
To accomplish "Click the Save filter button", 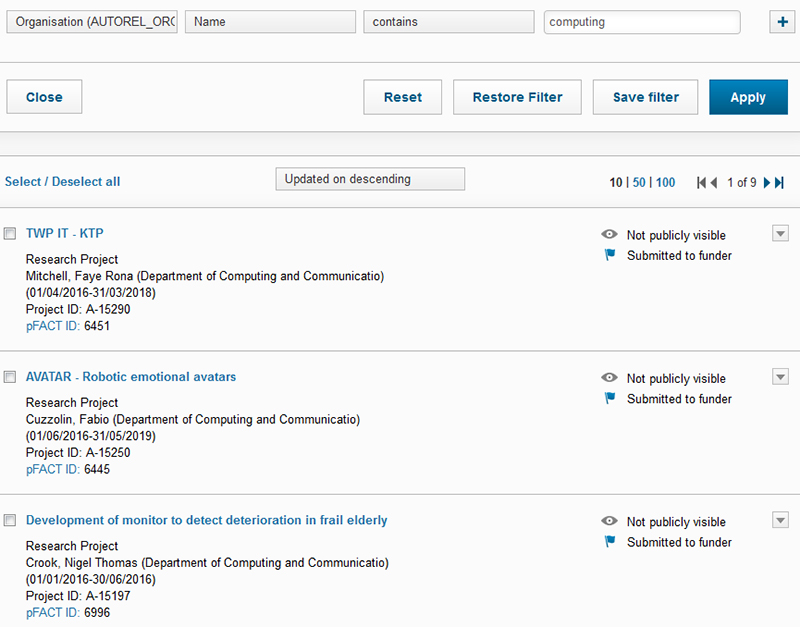I will click(x=645, y=97).
